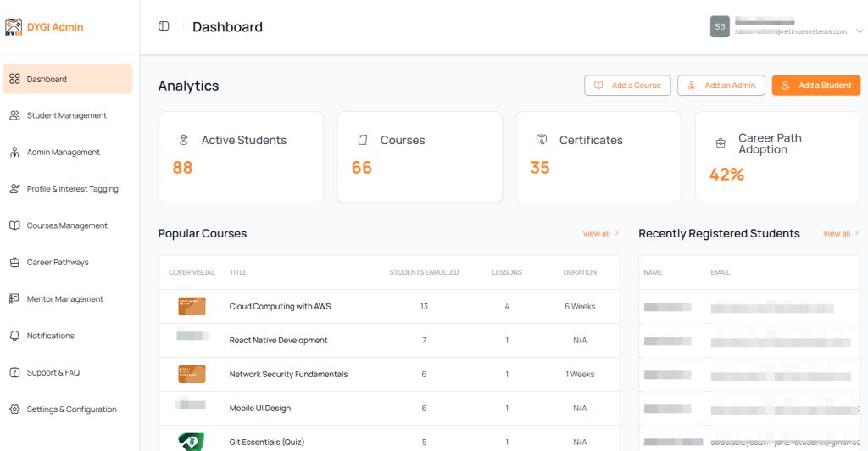This screenshot has height=451, width=868.
Task: Click the Career Pathways sidebar icon
Action: tap(14, 263)
